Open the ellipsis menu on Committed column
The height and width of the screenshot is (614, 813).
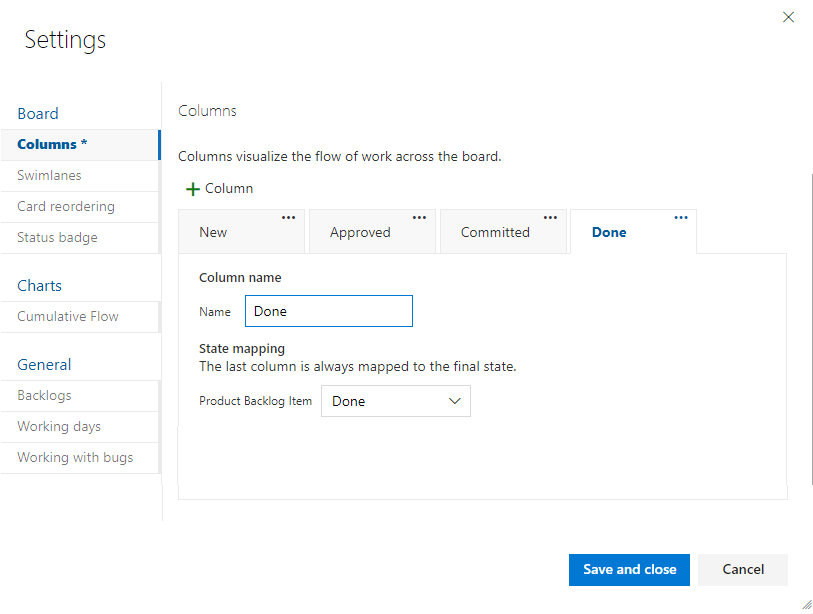coord(550,218)
